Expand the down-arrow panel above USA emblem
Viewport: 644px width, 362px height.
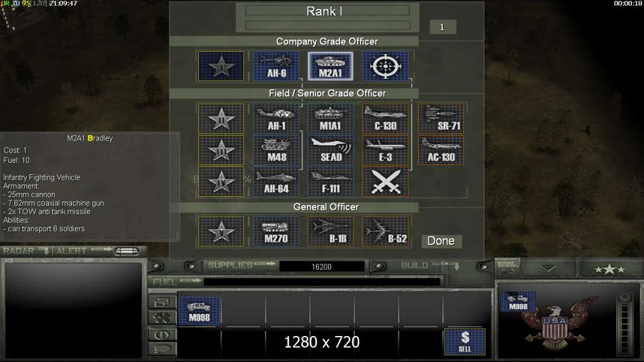pos(548,269)
